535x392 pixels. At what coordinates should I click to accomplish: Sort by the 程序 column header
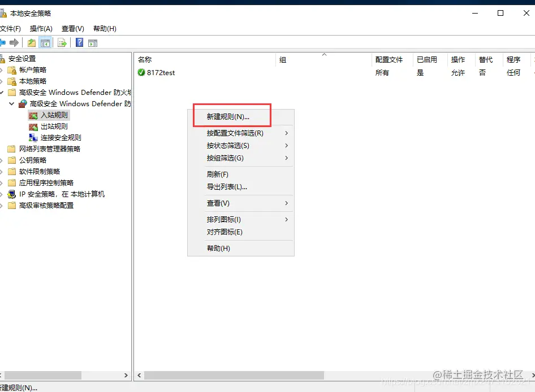[516, 60]
